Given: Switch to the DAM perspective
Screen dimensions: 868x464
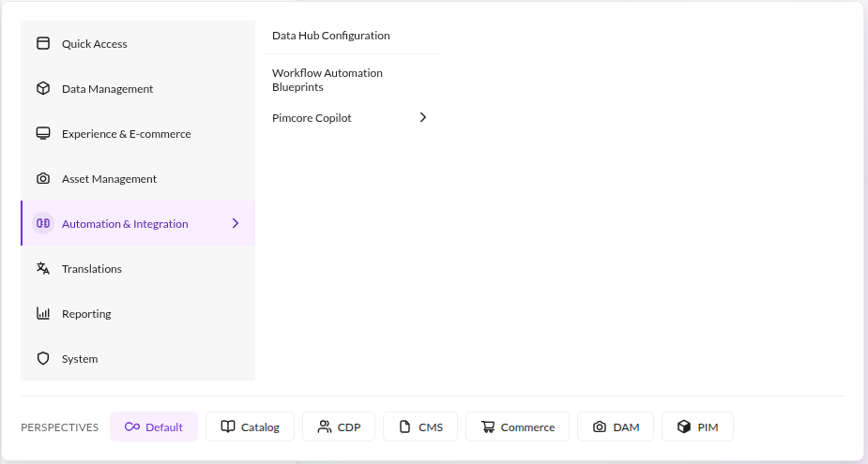Looking at the screenshot, I should tap(616, 427).
